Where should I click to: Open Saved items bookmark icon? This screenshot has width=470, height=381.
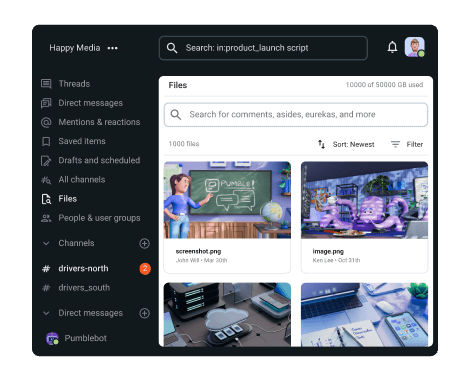coord(46,141)
